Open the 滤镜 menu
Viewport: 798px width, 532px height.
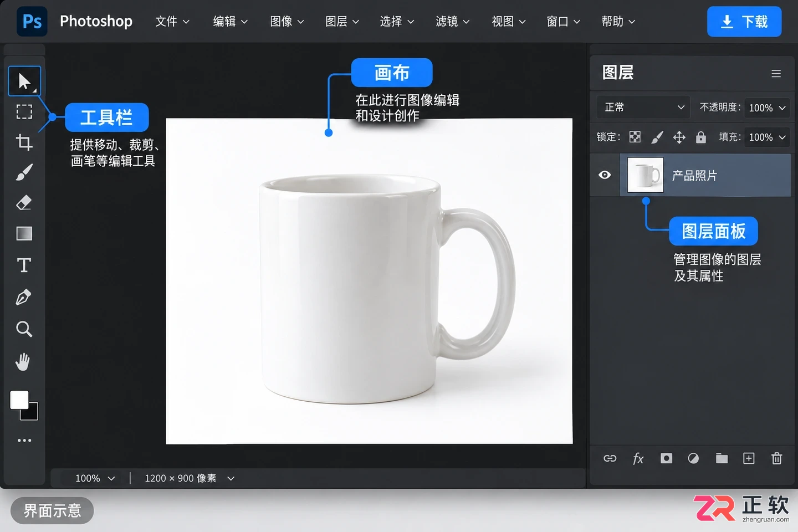pos(452,22)
